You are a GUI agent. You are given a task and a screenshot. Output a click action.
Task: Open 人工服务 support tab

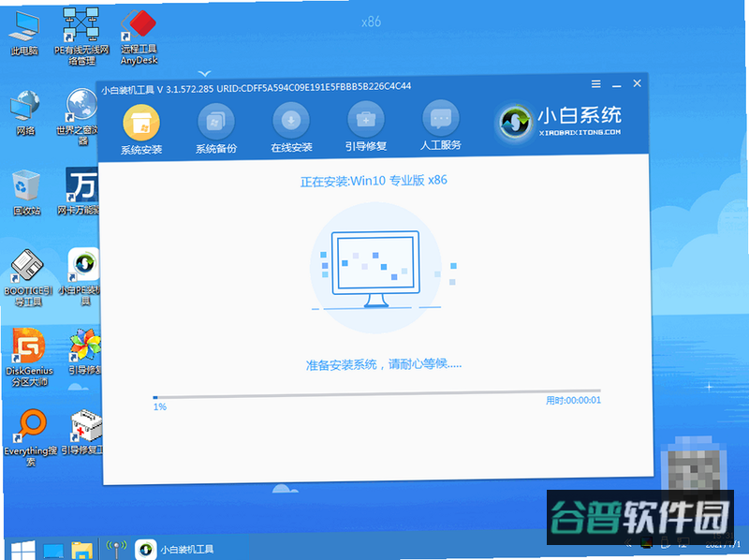tap(440, 126)
